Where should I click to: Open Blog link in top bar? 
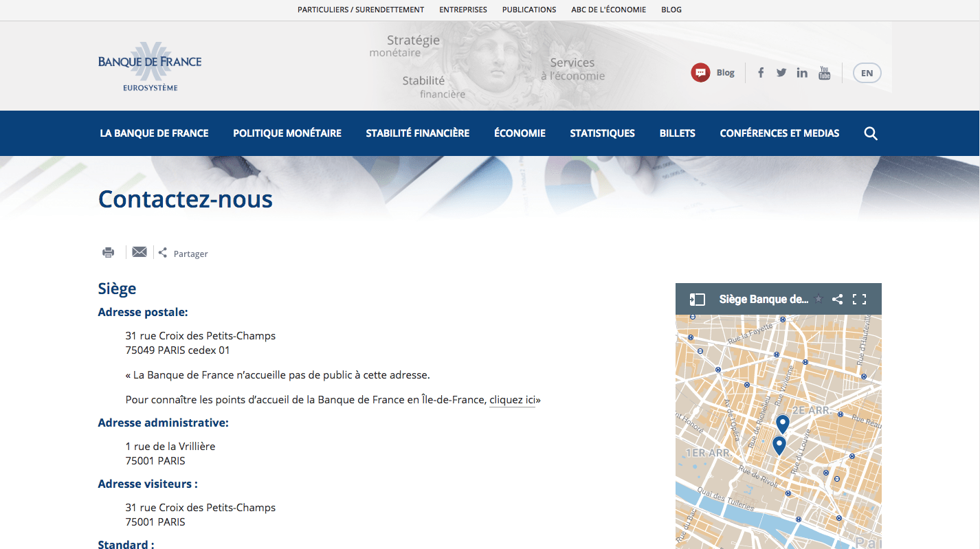coord(671,10)
